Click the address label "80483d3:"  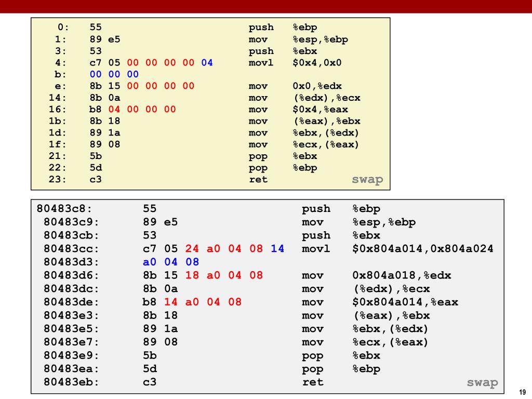click(x=71, y=262)
